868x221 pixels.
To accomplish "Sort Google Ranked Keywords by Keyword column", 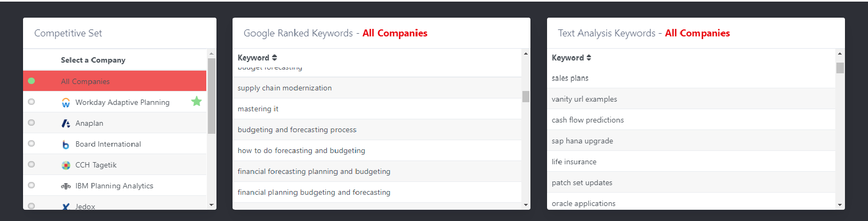I will tap(257, 58).
